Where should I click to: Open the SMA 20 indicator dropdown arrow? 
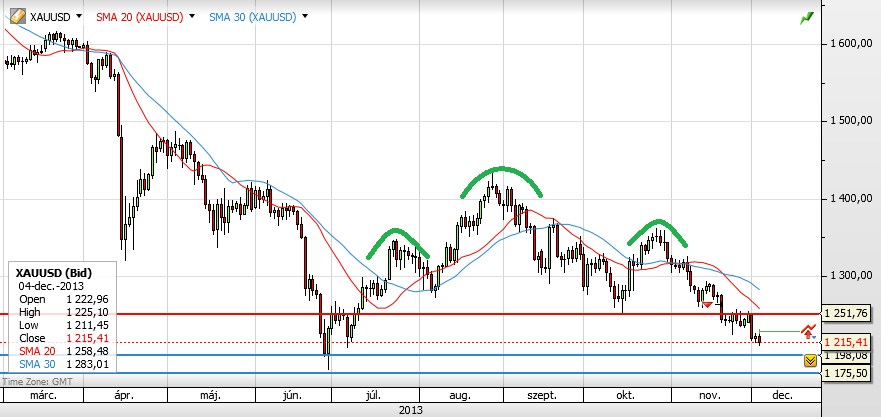[x=192, y=16]
